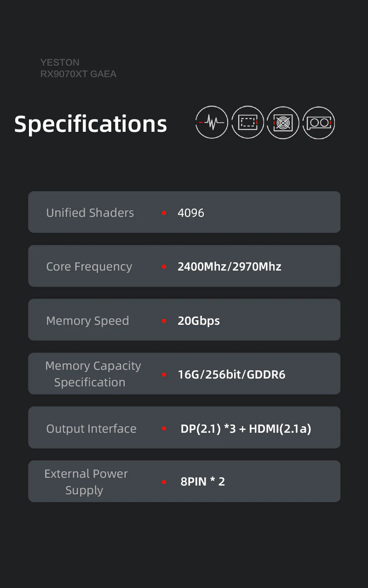Viewport: 368px width, 588px height.
Task: Select the Unified Shaders label
Action: pos(90,213)
